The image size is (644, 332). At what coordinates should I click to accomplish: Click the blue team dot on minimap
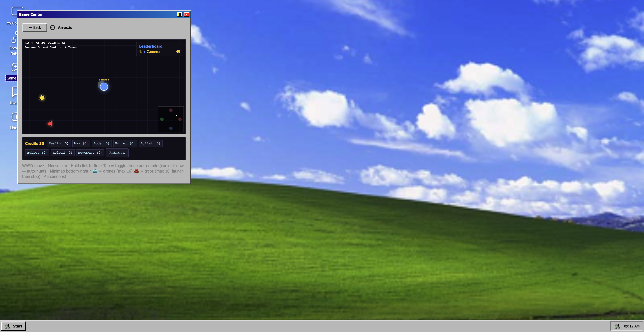pos(171,128)
